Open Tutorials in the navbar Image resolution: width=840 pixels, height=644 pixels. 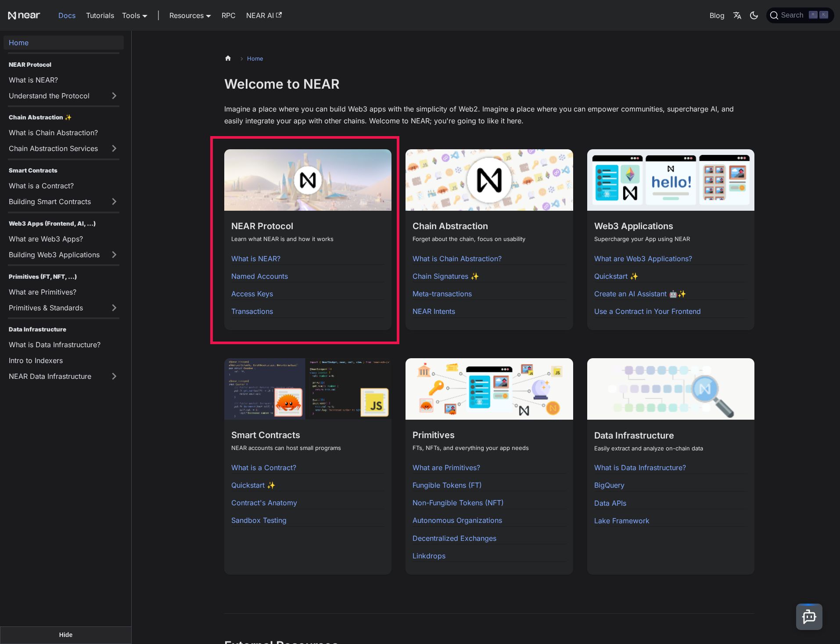point(100,15)
